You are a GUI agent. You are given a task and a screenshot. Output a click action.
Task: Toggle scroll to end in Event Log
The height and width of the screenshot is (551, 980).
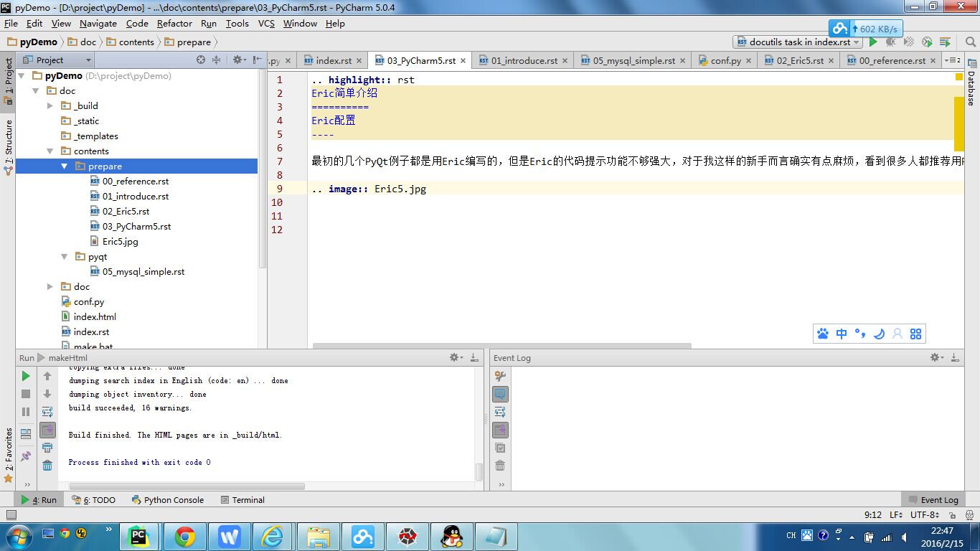click(x=500, y=430)
